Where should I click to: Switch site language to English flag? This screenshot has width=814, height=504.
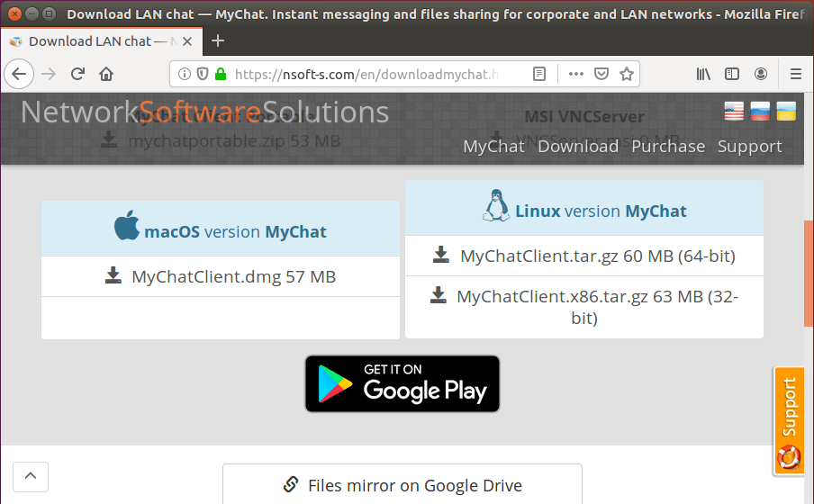coord(734,112)
